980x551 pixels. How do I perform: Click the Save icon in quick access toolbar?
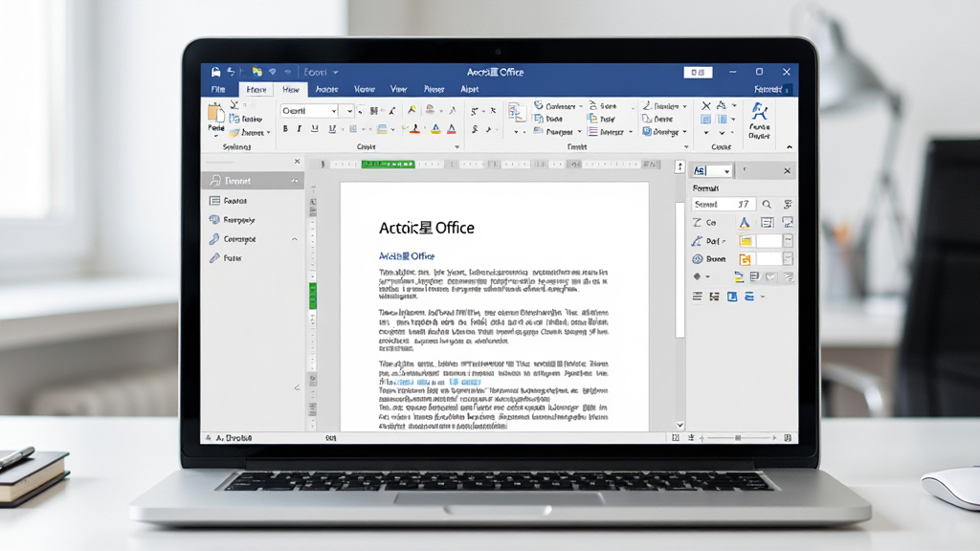(x=215, y=72)
